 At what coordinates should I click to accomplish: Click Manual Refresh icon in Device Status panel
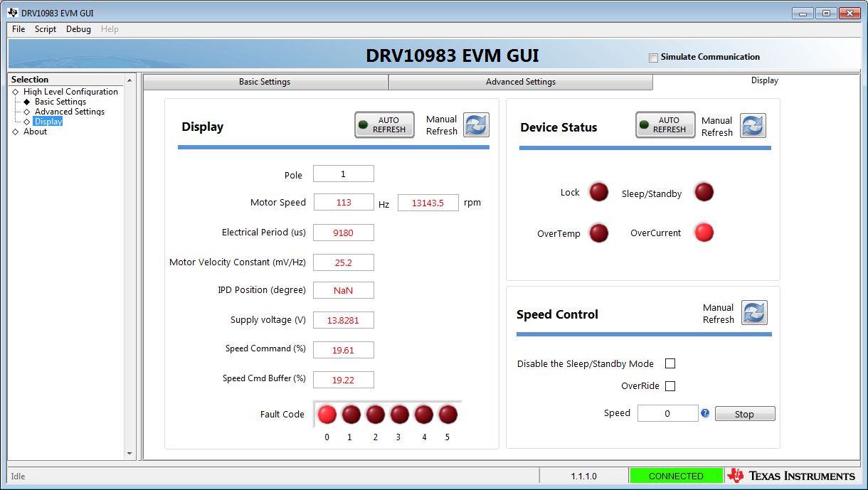(753, 126)
